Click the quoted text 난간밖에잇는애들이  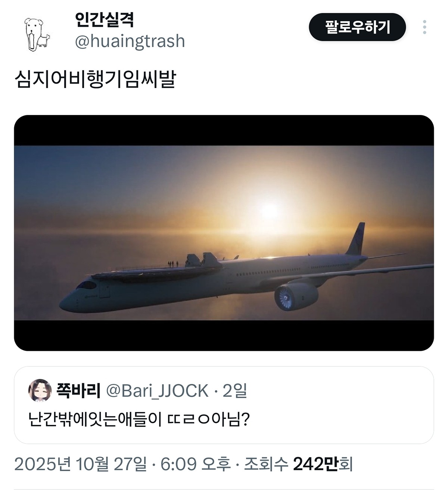tap(95, 420)
